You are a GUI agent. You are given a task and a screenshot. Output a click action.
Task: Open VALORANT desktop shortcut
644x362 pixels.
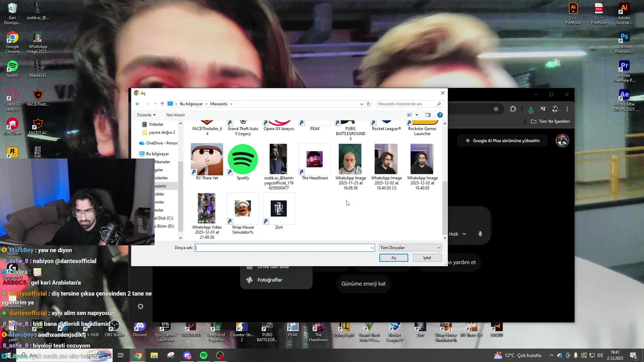[x=191, y=330]
